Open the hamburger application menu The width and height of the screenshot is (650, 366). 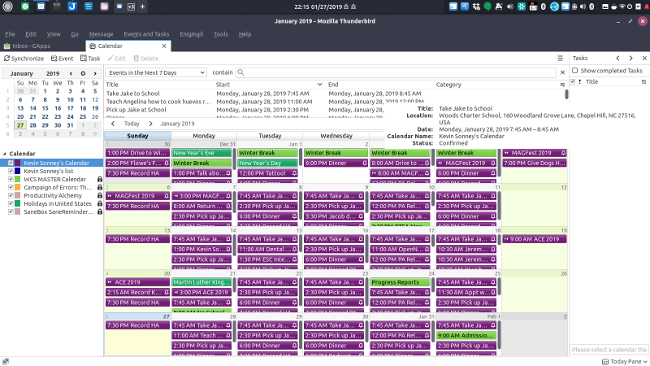coord(560,58)
